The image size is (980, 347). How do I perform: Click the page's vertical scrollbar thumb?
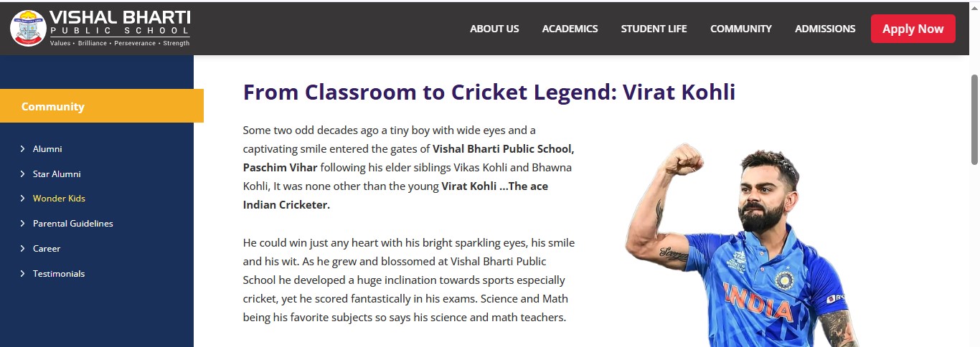point(974,118)
